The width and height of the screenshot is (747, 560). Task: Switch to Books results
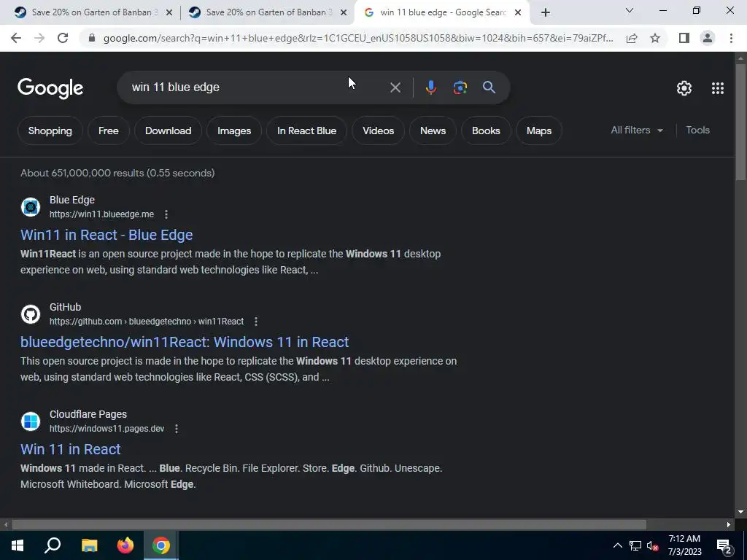click(x=486, y=131)
